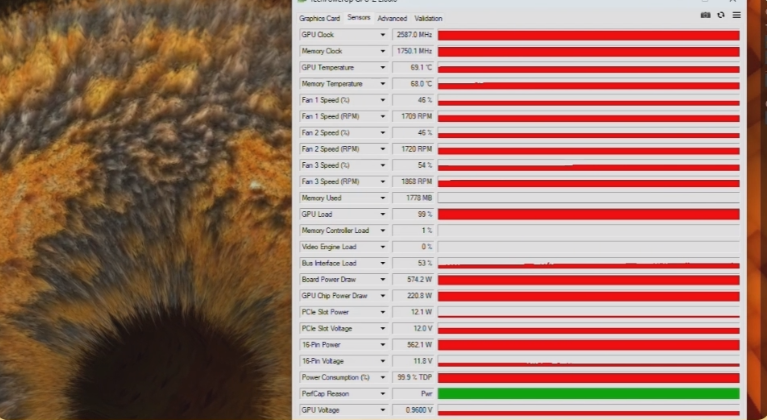Viewport: 767px width, 420px height.
Task: Go to the Validation tab
Action: coord(428,18)
